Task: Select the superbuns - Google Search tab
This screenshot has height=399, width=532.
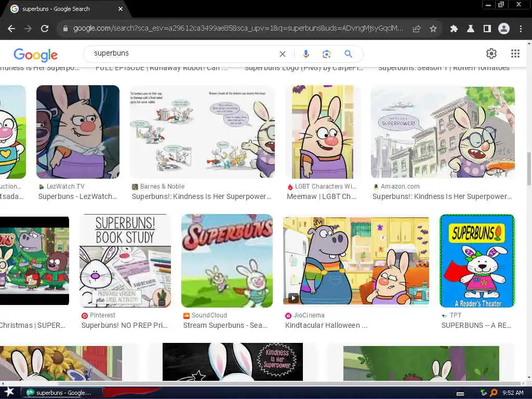Action: pos(66,9)
